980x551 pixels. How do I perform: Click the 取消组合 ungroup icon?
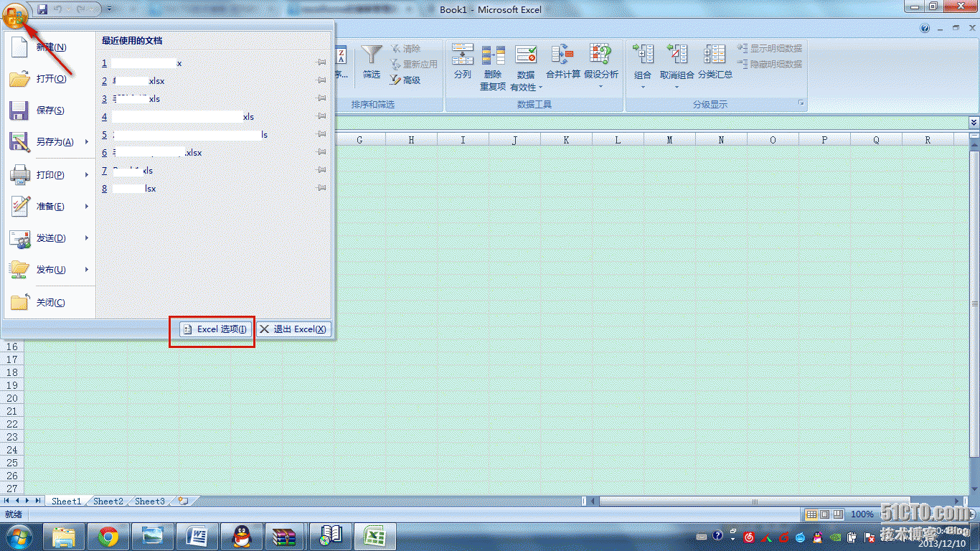(677, 55)
